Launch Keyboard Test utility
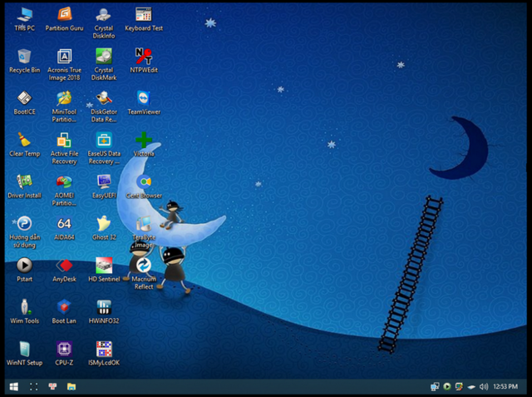This screenshot has width=532, height=397. tap(144, 20)
